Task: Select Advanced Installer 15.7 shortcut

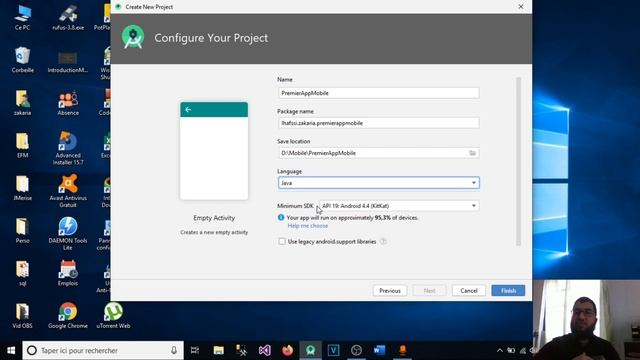Action: (68, 148)
